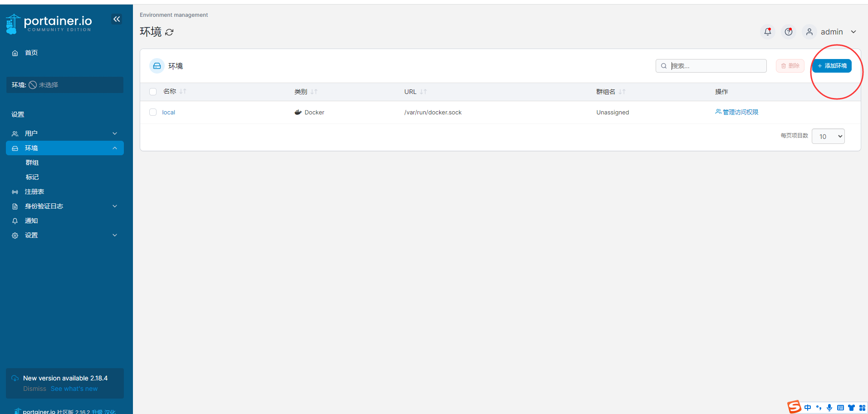Check the checkbox for the local environment
Image resolution: width=868 pixels, height=414 pixels.
tap(153, 112)
